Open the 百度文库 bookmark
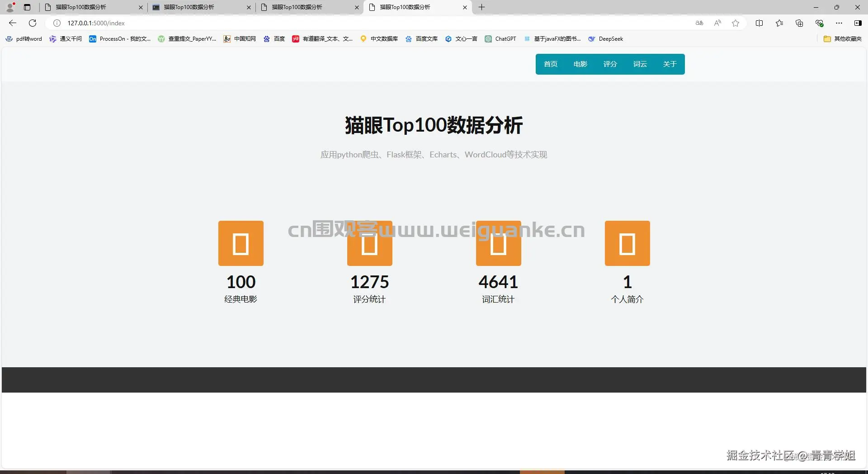 tap(421, 39)
